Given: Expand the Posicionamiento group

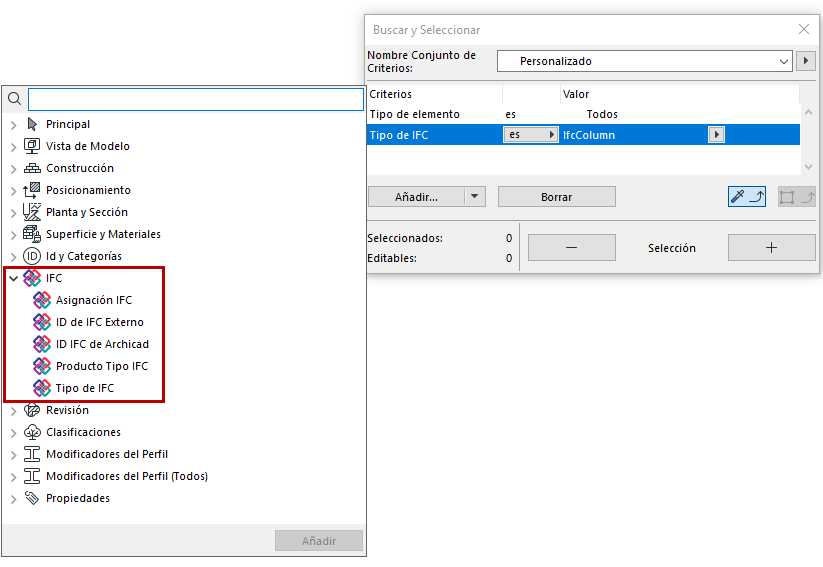Looking at the screenshot, I should pyautogui.click(x=14, y=191).
